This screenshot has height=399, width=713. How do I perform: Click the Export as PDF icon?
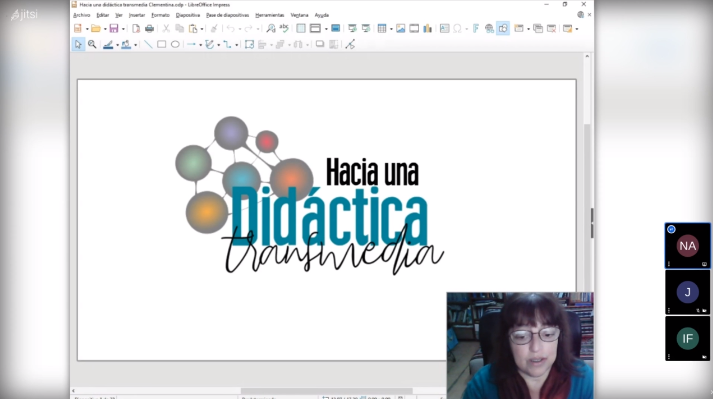136,29
